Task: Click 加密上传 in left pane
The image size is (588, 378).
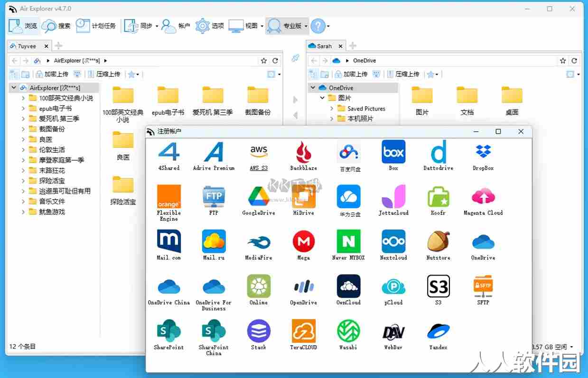Action: tap(53, 74)
